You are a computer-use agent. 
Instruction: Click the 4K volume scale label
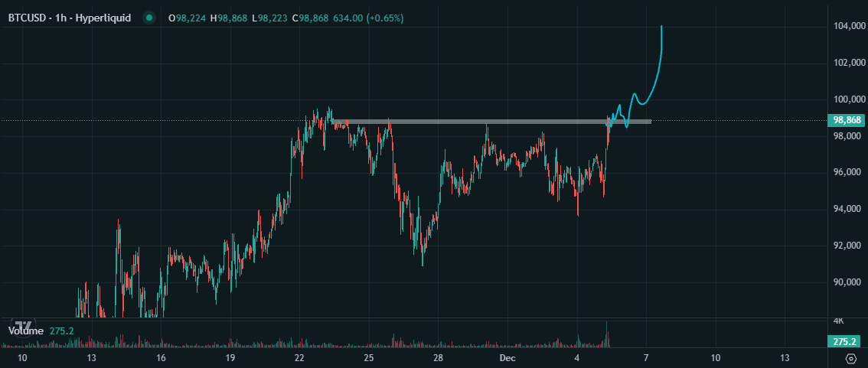838,321
